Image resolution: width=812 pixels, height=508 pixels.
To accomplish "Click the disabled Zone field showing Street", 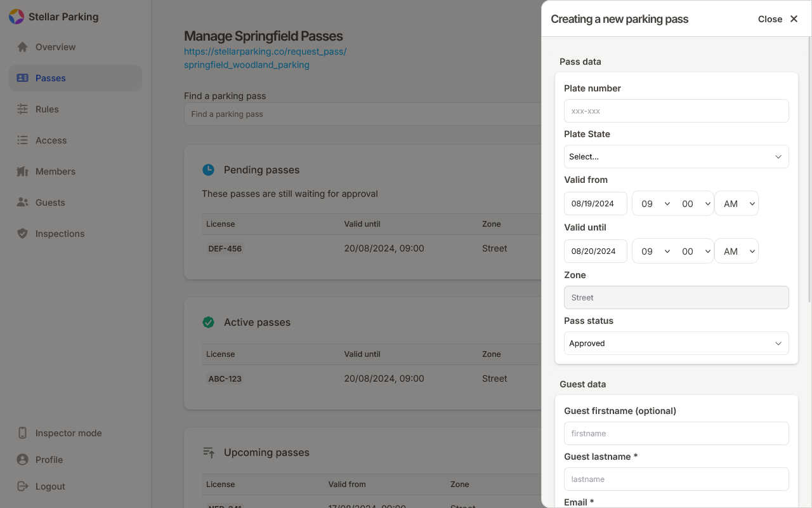I will (676, 298).
